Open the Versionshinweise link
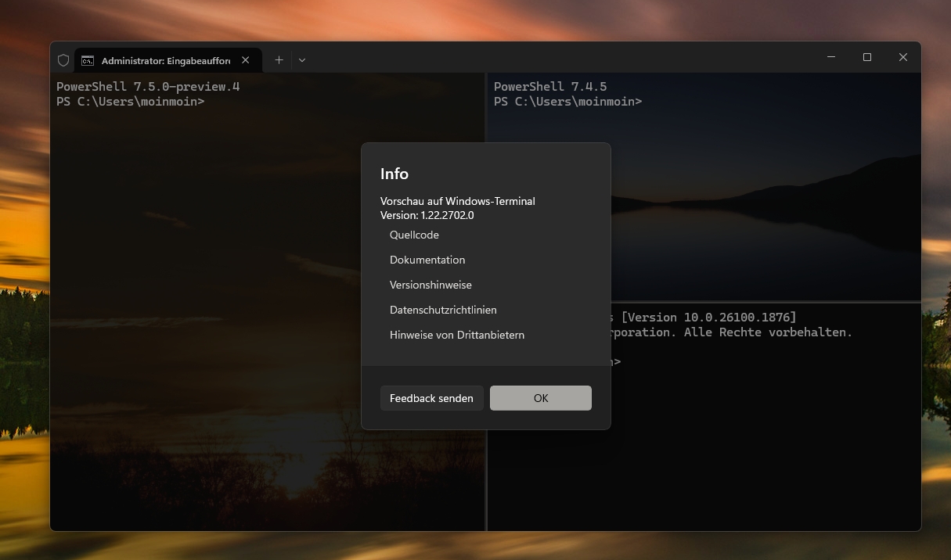Viewport: 951px width, 560px height. pyautogui.click(x=430, y=285)
